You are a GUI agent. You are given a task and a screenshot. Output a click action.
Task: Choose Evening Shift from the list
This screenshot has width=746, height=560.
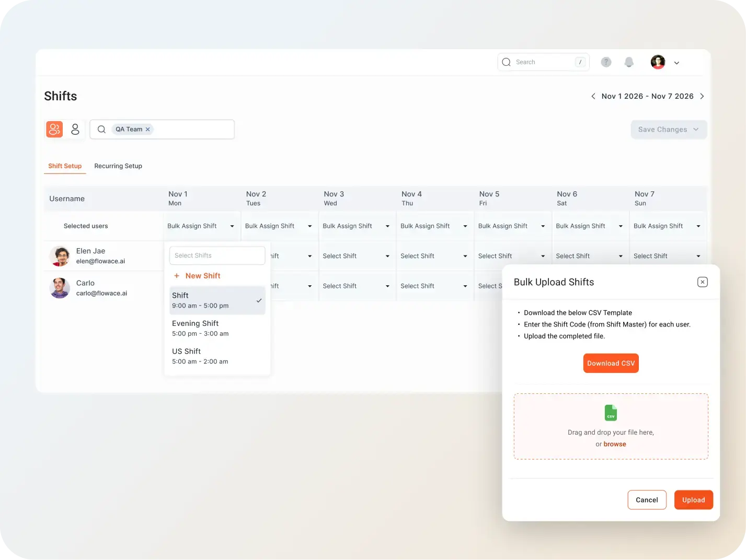tap(217, 328)
